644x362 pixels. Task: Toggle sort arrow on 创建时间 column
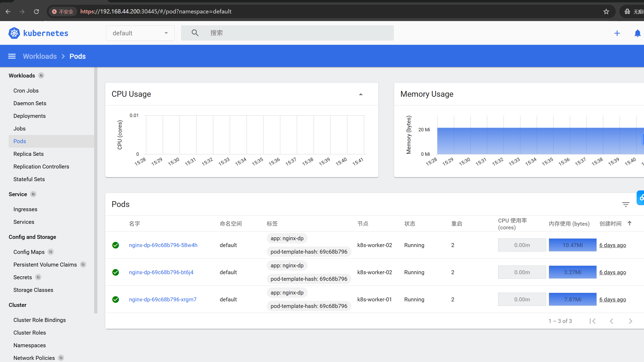629,223
